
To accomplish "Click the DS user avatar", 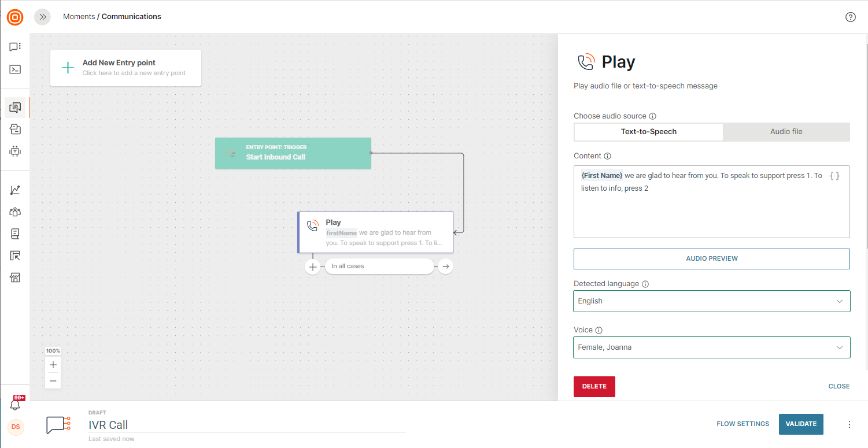I will coord(16,427).
